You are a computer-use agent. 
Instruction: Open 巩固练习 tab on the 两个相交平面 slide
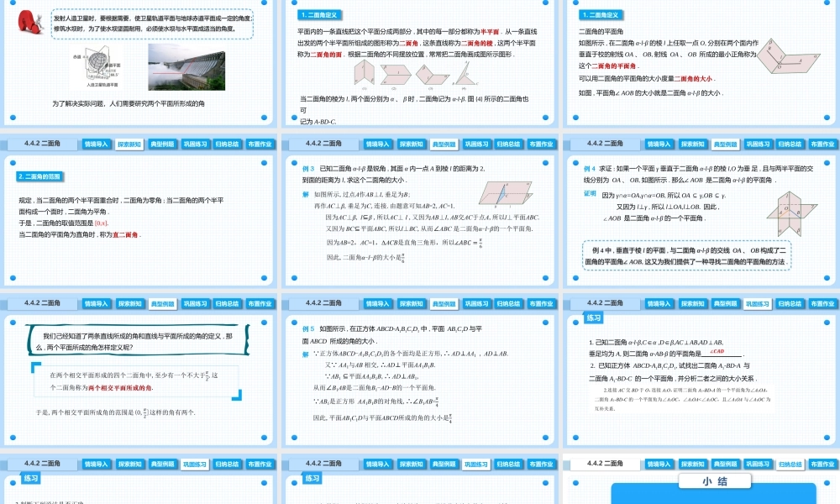pyautogui.click(x=195, y=304)
